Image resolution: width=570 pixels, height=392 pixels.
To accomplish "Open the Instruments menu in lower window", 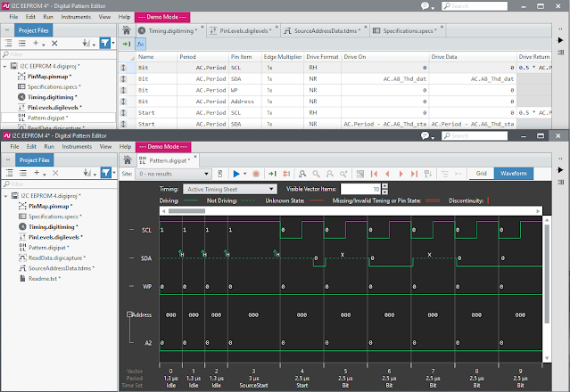I will tap(77, 147).
